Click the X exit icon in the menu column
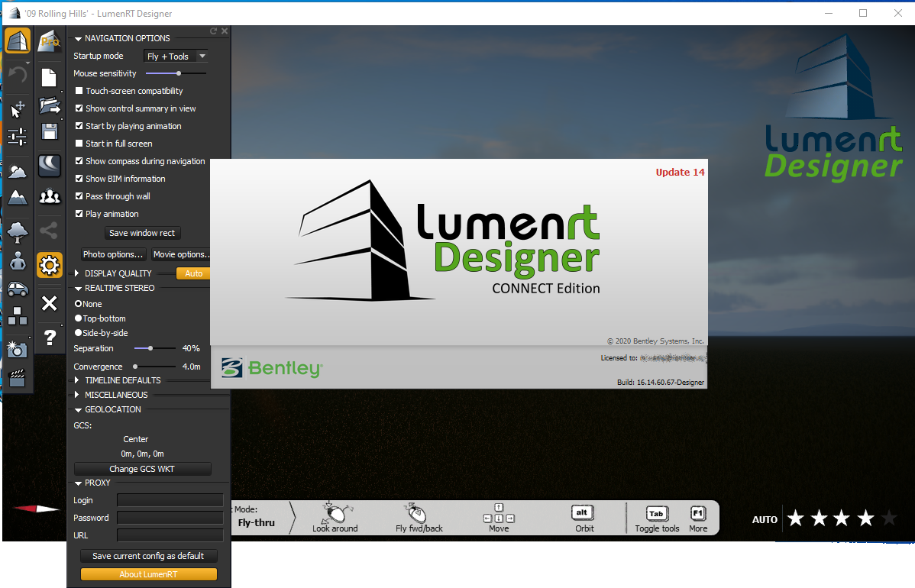The image size is (915, 588). (x=50, y=303)
